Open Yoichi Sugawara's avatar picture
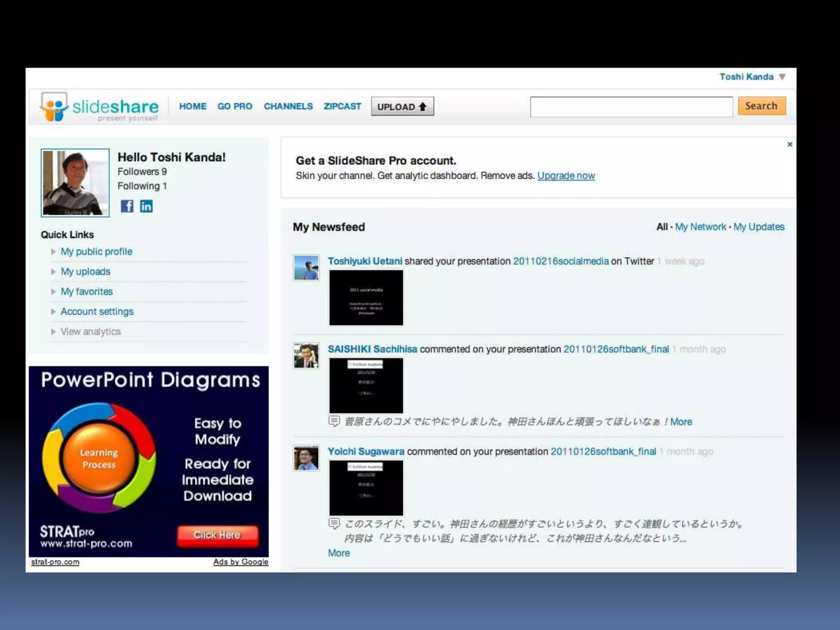The height and width of the screenshot is (630, 840). [x=306, y=458]
